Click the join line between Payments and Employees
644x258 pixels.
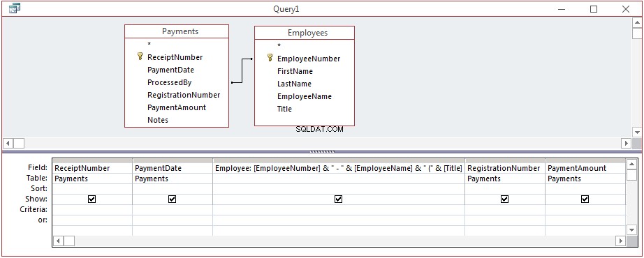(242, 70)
